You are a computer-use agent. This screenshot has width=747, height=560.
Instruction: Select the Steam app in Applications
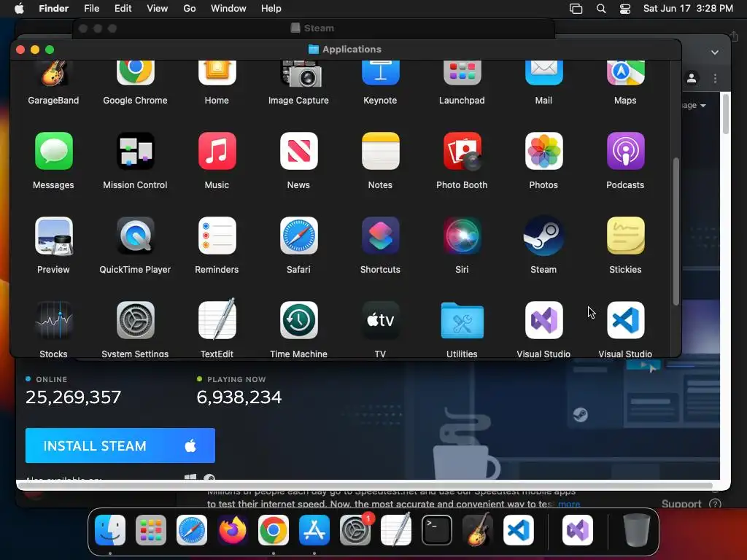click(x=543, y=236)
